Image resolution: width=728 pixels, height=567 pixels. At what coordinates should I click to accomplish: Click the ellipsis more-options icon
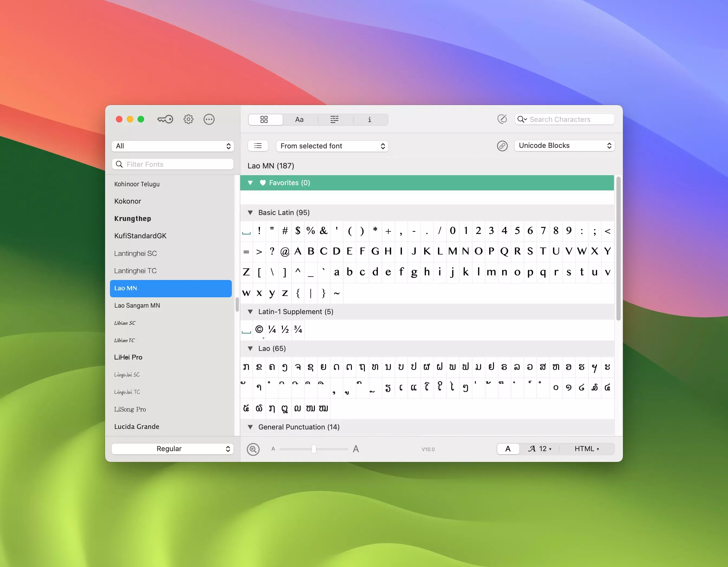coord(209,119)
